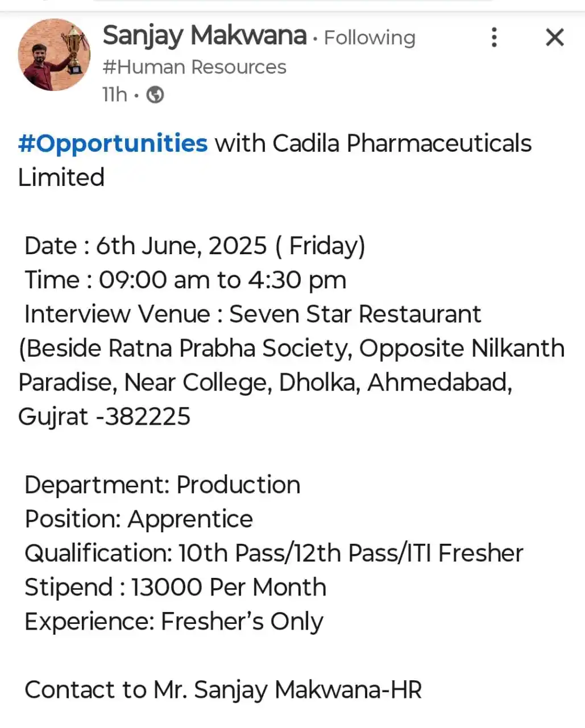Click the Following status label
Screen dimensions: 585x728
pyautogui.click(x=370, y=38)
